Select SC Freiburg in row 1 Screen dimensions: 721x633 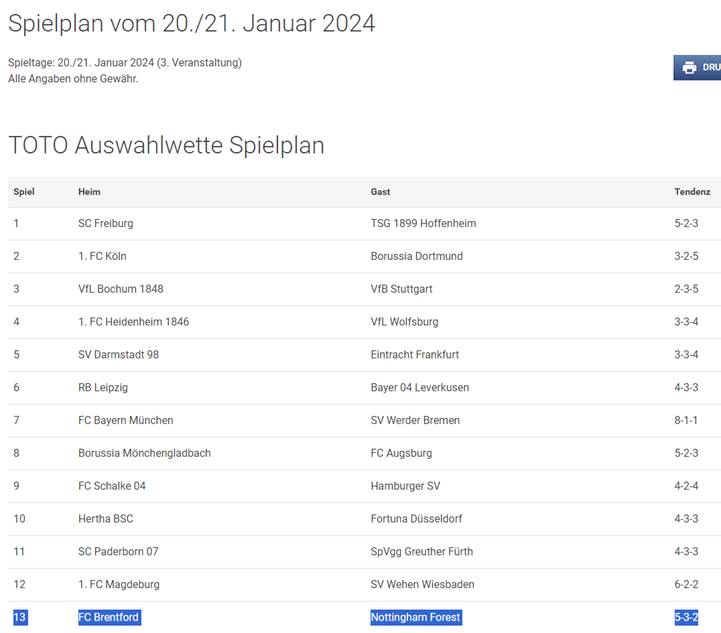tap(106, 223)
